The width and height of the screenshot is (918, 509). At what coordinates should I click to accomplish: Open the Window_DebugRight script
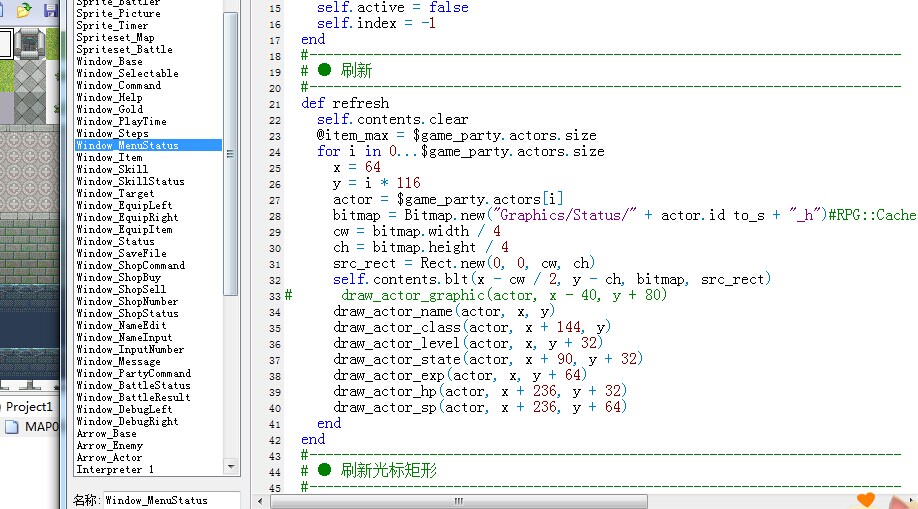pos(128,422)
